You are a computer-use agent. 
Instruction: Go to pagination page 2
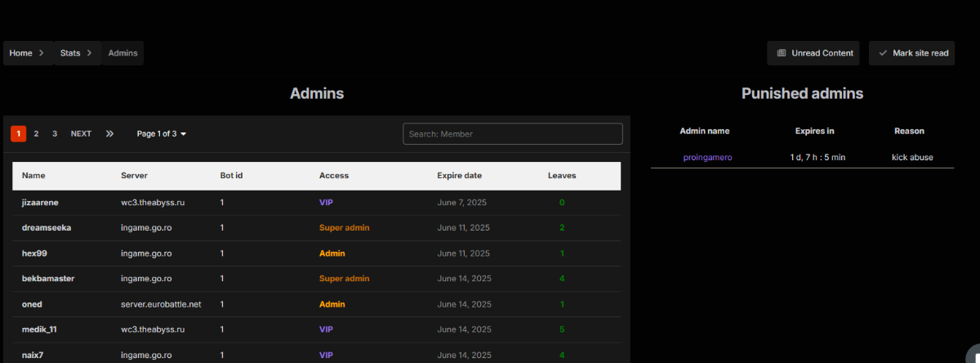point(36,134)
